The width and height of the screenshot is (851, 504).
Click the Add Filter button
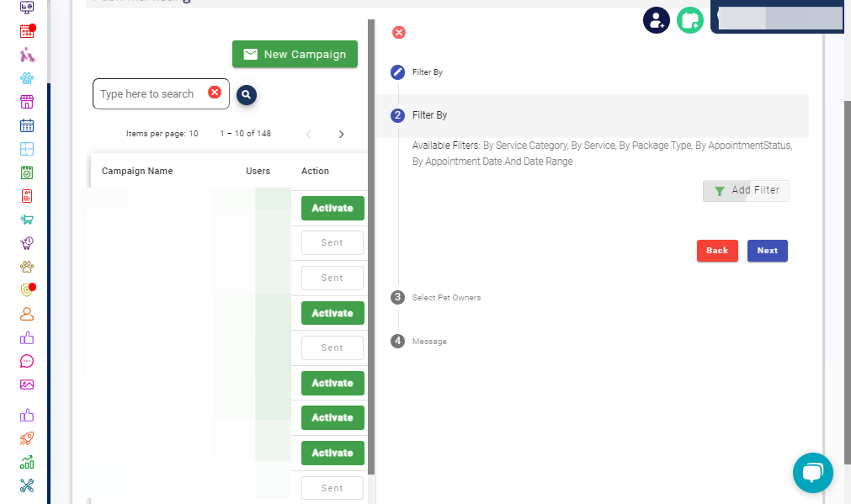pyautogui.click(x=746, y=191)
